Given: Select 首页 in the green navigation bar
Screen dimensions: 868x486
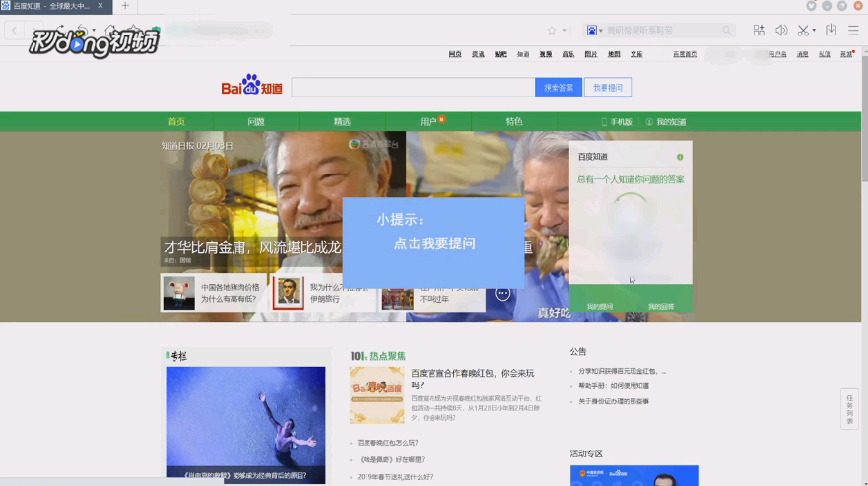Looking at the screenshot, I should pyautogui.click(x=176, y=122).
